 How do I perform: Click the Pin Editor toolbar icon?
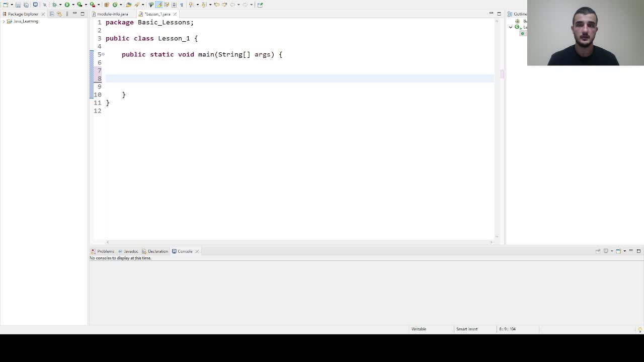click(x=260, y=5)
